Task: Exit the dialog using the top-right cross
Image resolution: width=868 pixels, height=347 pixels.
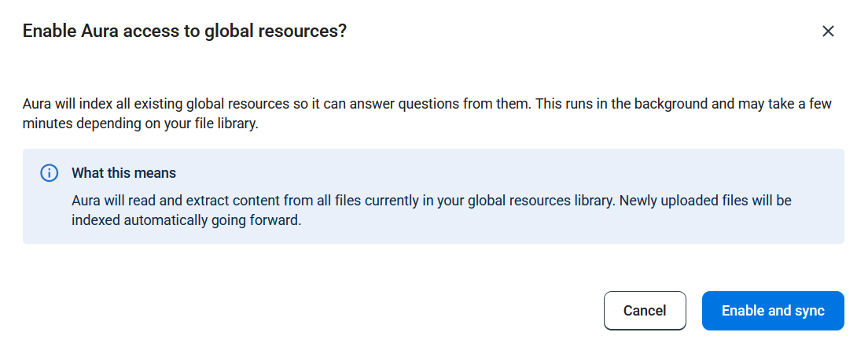Action: point(828,31)
